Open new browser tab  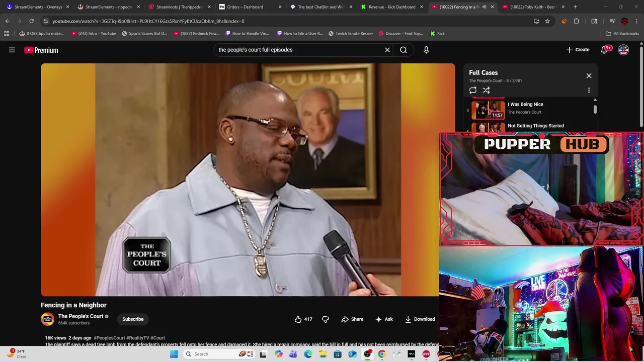pyautogui.click(x=575, y=7)
